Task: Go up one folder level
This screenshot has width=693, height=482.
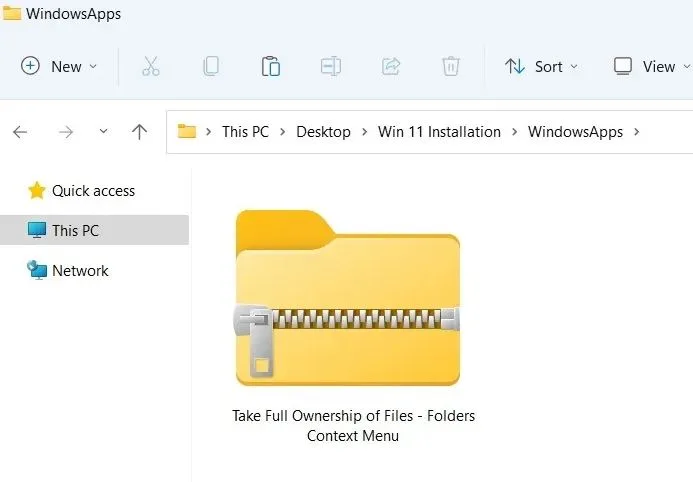Action: coord(139,132)
